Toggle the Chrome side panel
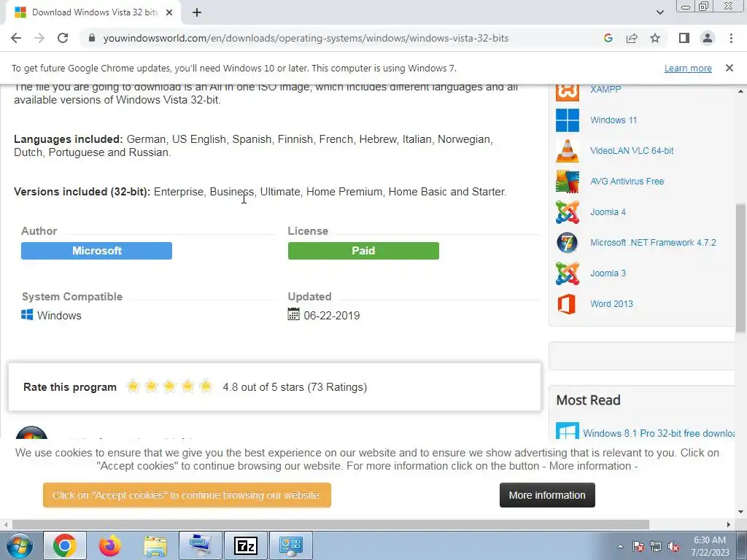747x560 pixels. pos(684,38)
